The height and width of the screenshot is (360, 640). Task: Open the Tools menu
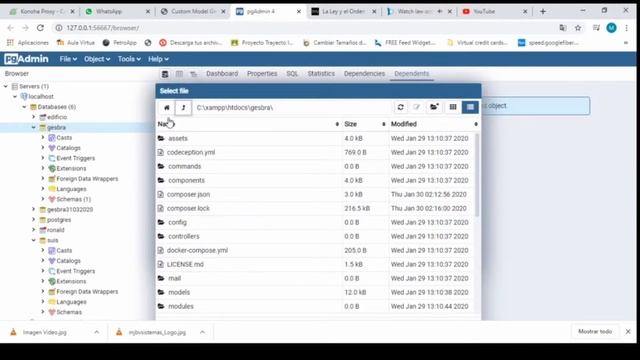tap(129, 59)
